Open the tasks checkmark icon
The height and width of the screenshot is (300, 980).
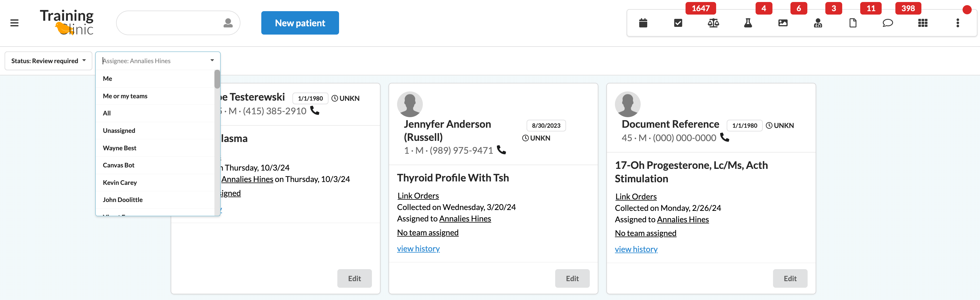click(678, 23)
